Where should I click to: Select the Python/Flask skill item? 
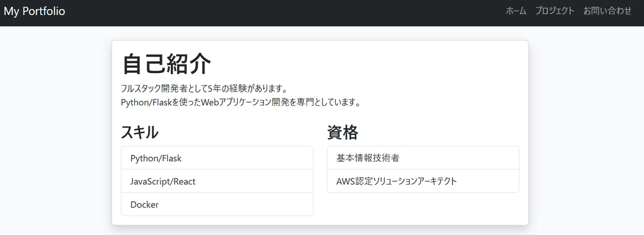tap(217, 158)
